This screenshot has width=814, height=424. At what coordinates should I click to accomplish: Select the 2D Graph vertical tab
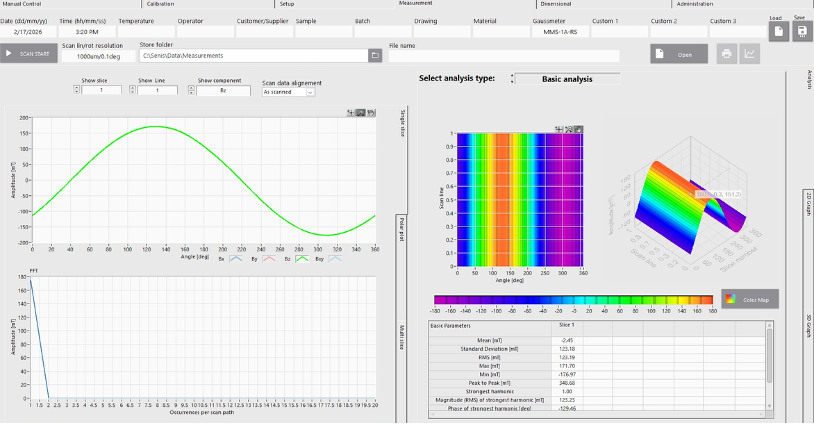click(808, 203)
